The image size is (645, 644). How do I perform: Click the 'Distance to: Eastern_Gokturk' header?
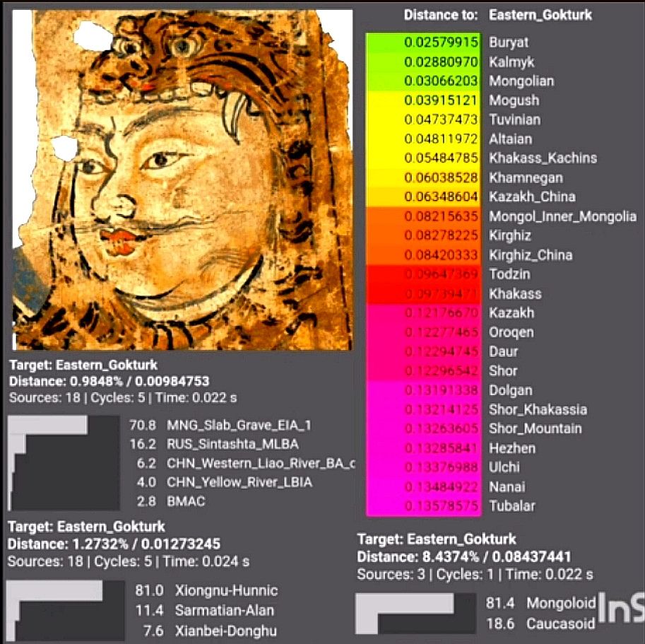(498, 15)
